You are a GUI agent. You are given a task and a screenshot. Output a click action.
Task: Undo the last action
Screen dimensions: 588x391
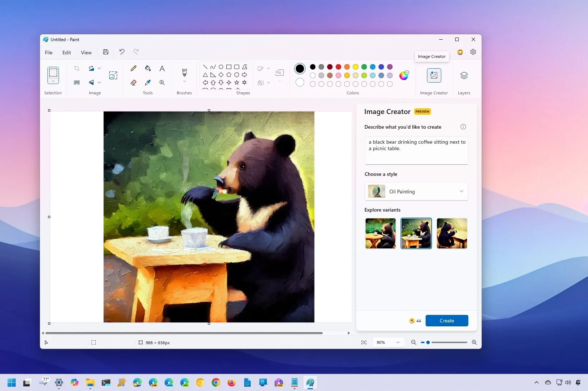pyautogui.click(x=122, y=52)
